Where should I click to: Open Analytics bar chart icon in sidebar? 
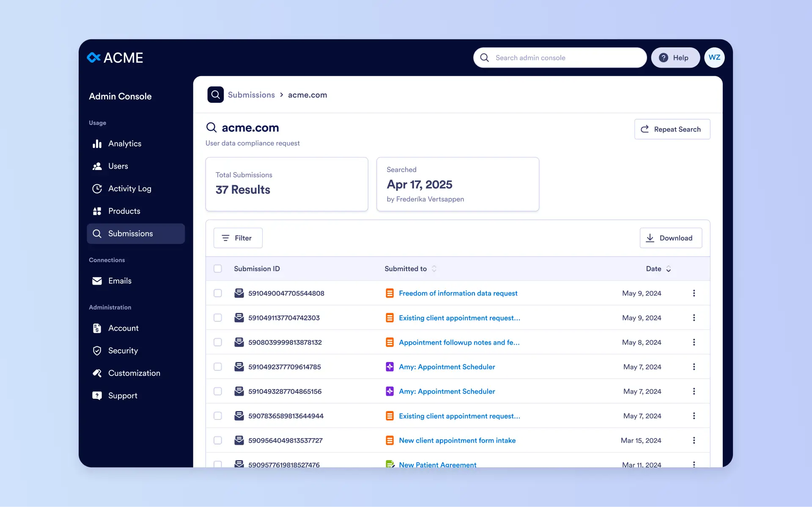pyautogui.click(x=97, y=144)
